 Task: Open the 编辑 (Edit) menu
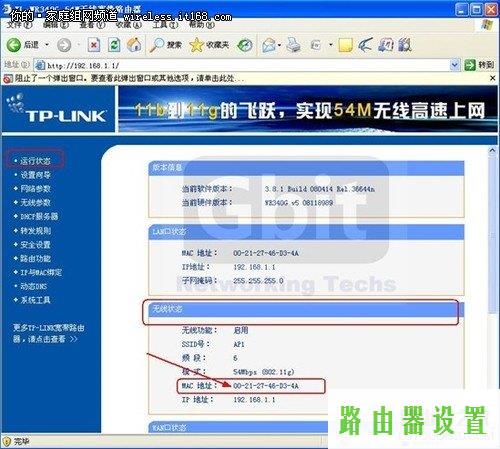(x=56, y=25)
